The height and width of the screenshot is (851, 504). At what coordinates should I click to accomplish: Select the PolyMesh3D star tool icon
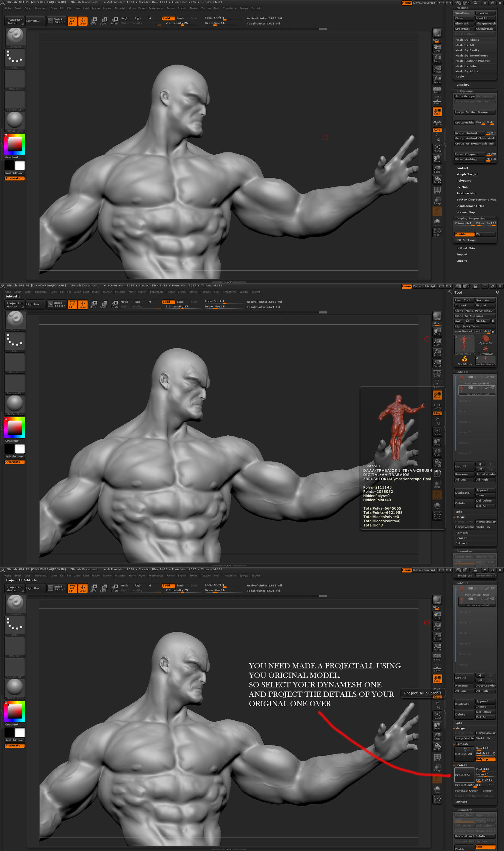[x=486, y=350]
